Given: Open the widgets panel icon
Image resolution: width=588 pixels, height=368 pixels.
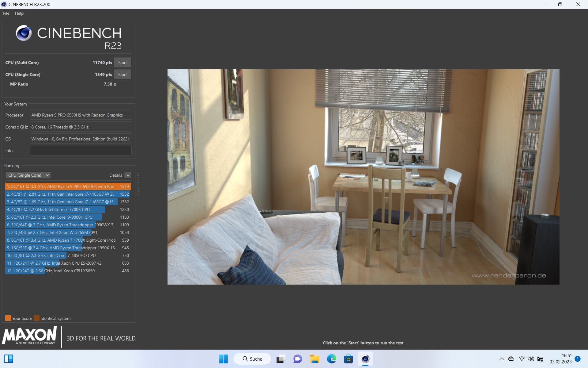Looking at the screenshot, I should pyautogui.click(x=9, y=359).
